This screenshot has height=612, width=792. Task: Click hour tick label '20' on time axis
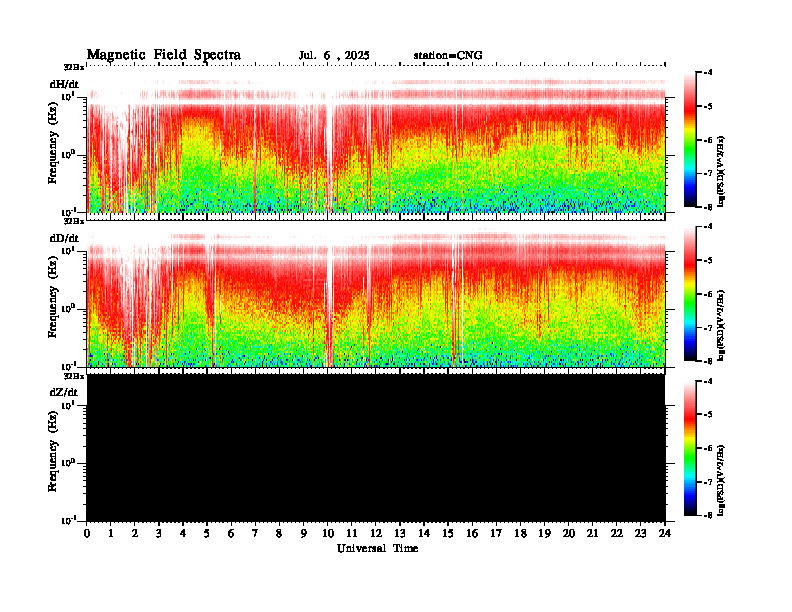tap(569, 533)
